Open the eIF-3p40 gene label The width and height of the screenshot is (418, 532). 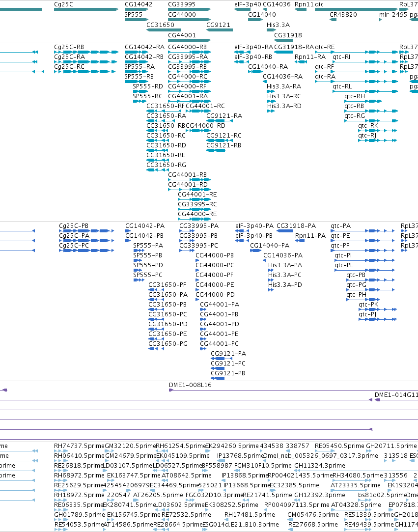tap(248, 4)
